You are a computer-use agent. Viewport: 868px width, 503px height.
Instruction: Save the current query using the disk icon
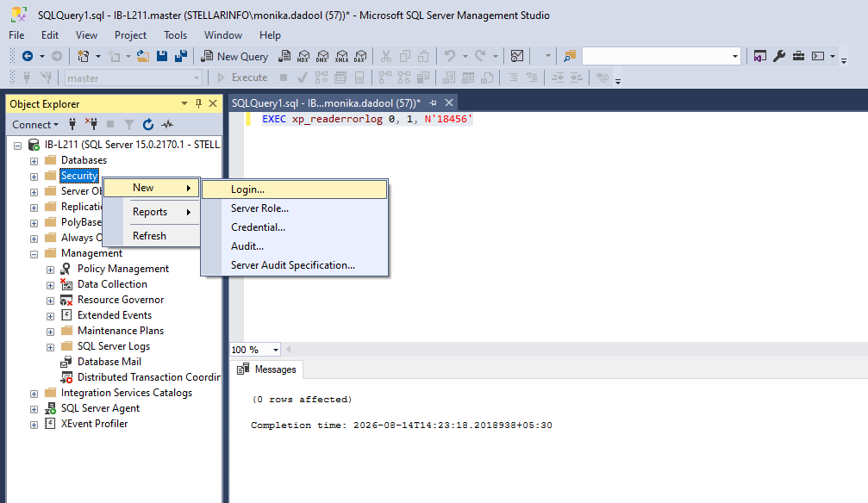(x=162, y=56)
